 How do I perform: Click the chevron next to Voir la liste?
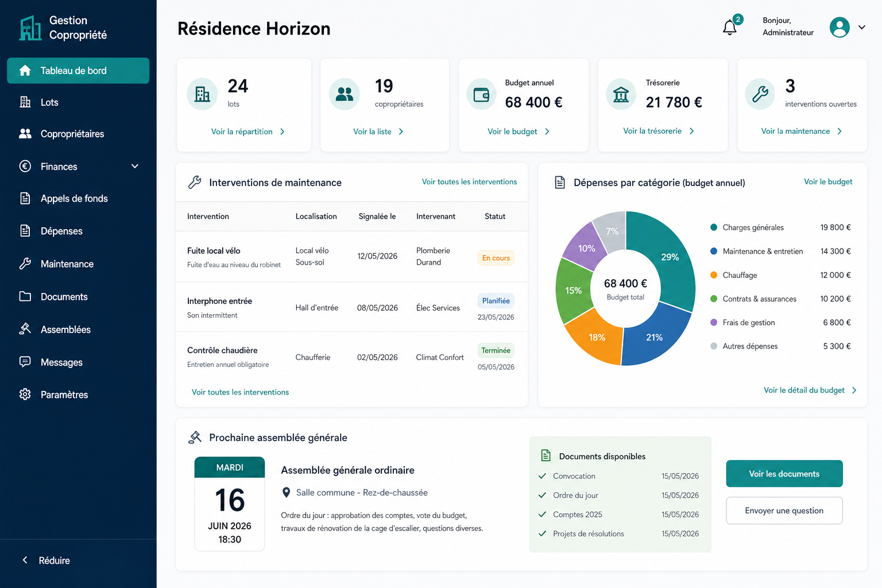[401, 131]
